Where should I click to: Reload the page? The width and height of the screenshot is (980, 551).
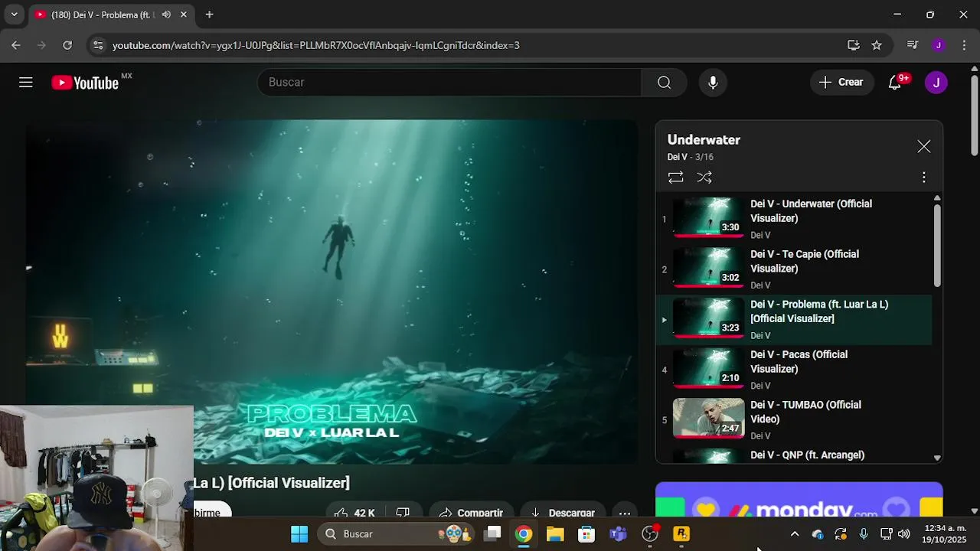tap(67, 45)
